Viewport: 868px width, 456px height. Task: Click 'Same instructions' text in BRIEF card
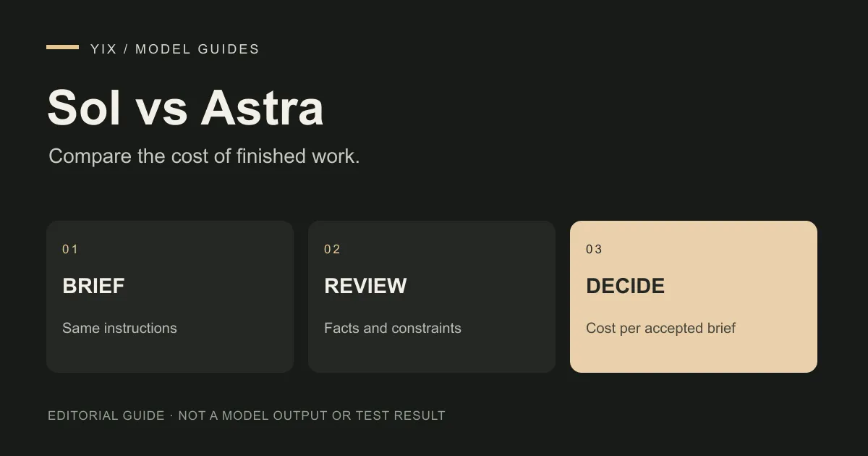(x=119, y=328)
